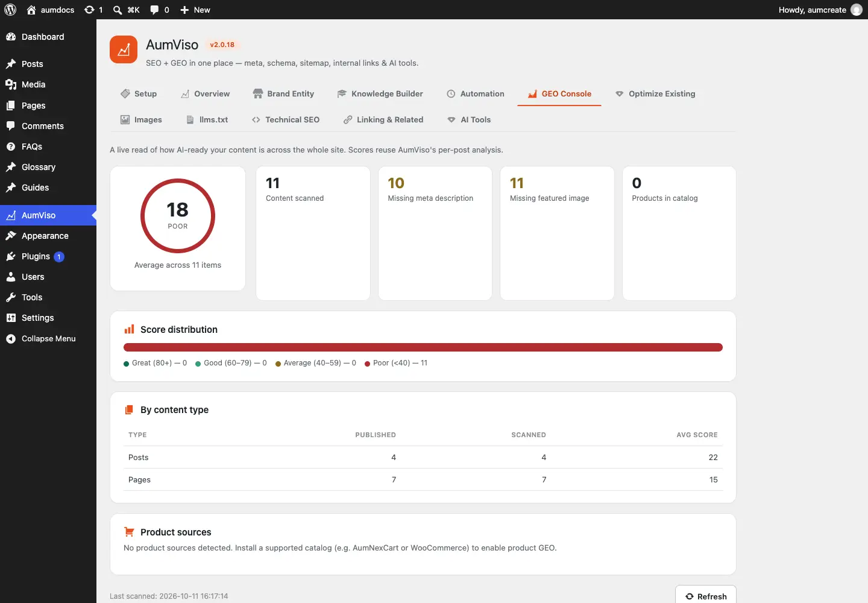Open the Knowledge Builder tab

pyautogui.click(x=380, y=93)
